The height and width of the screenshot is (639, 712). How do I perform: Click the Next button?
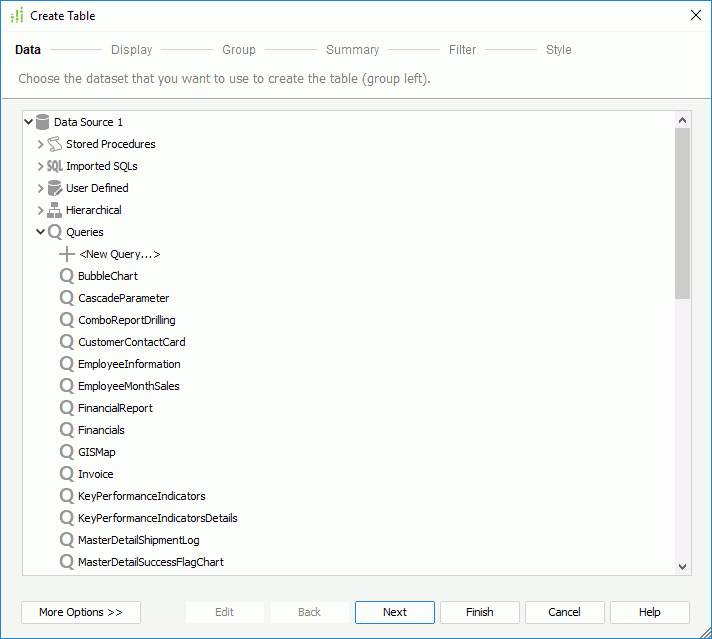click(x=395, y=612)
